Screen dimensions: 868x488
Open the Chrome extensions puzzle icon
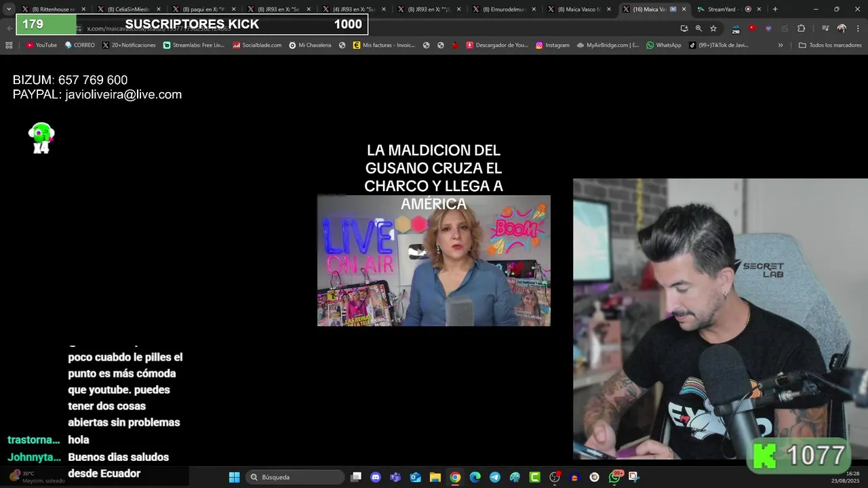point(801,28)
